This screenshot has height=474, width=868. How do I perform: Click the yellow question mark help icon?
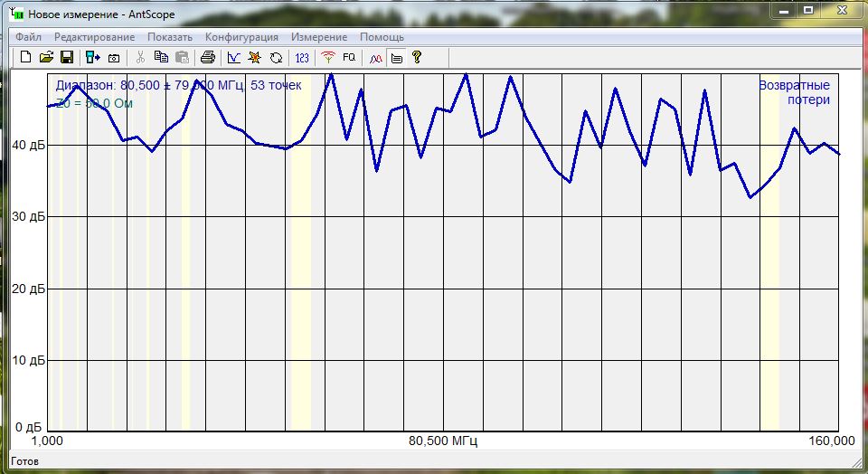coord(417,57)
